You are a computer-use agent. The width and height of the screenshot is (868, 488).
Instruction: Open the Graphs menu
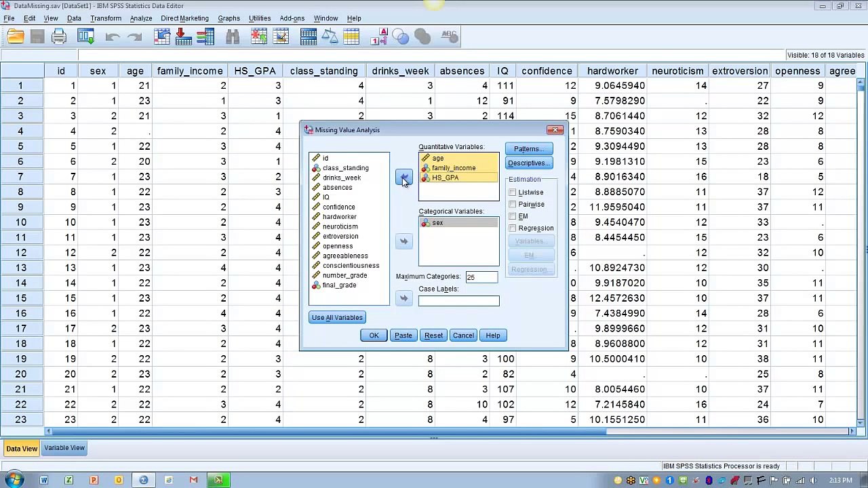pos(229,18)
